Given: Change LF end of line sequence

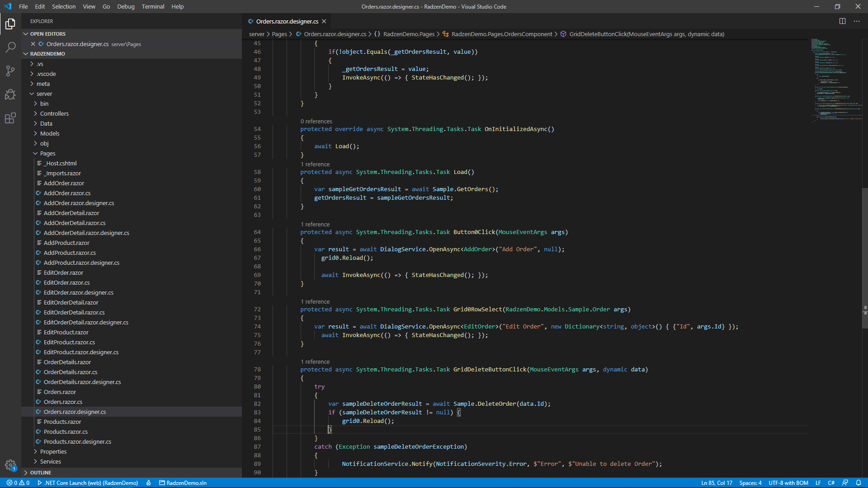Looking at the screenshot, I should [x=818, y=483].
